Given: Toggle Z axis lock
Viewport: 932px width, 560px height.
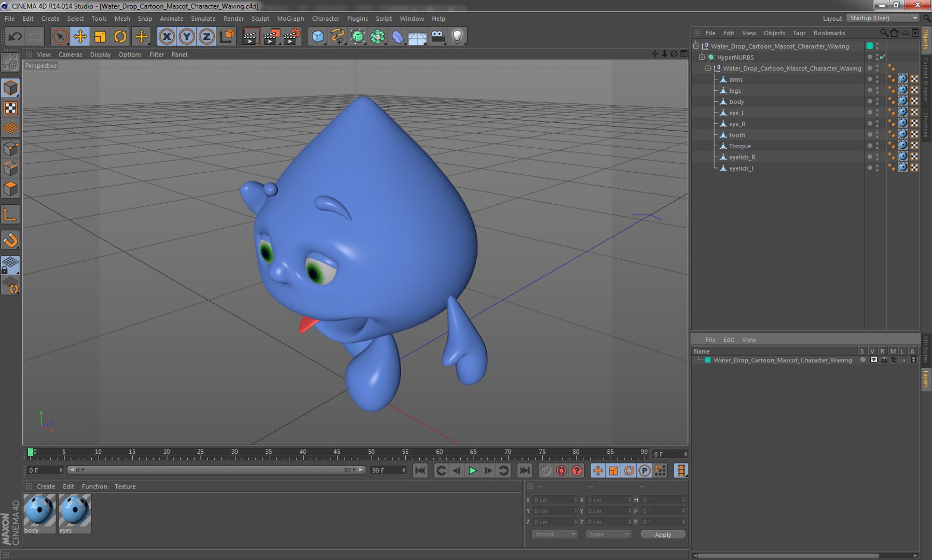Looking at the screenshot, I should point(207,36).
